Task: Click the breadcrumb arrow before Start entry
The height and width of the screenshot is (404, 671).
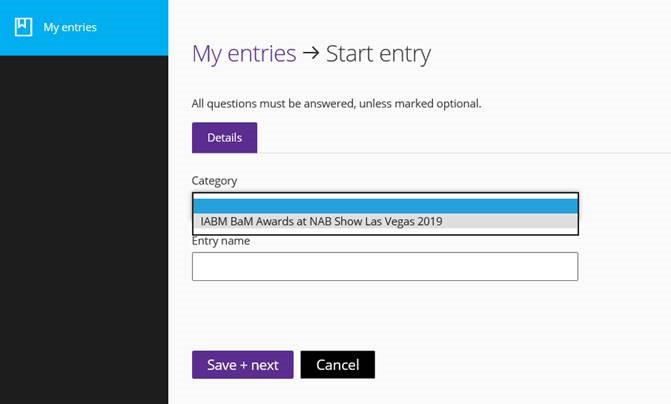Action: pyautogui.click(x=311, y=53)
